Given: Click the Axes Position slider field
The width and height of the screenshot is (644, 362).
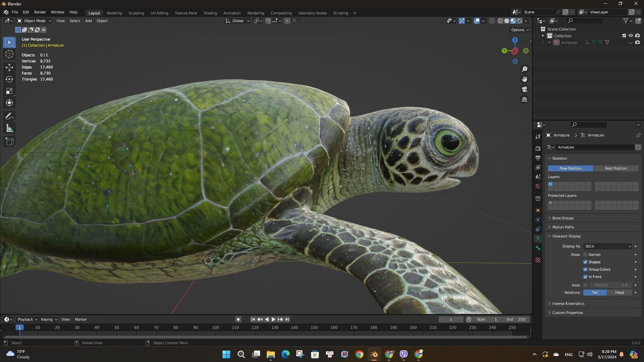Looking at the screenshot, I should tap(611, 285).
